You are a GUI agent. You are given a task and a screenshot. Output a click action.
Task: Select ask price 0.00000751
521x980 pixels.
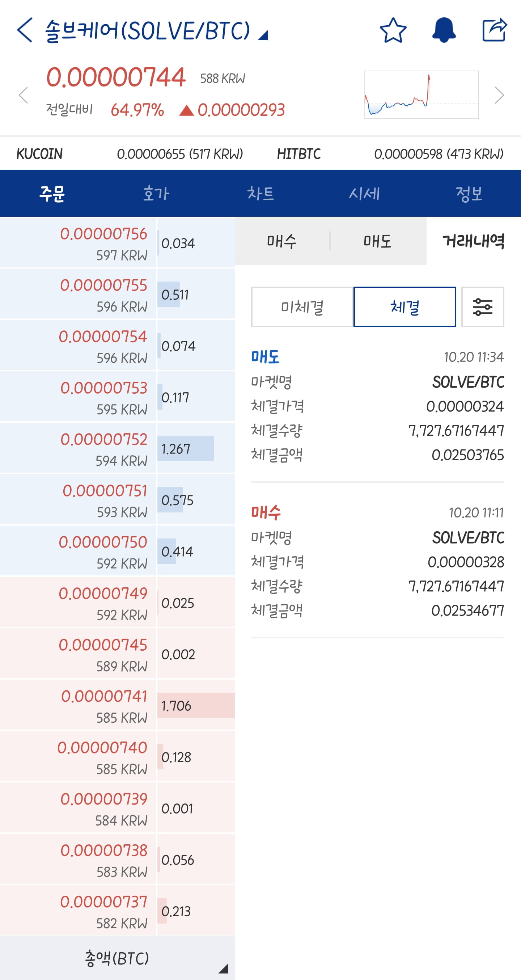(78, 499)
